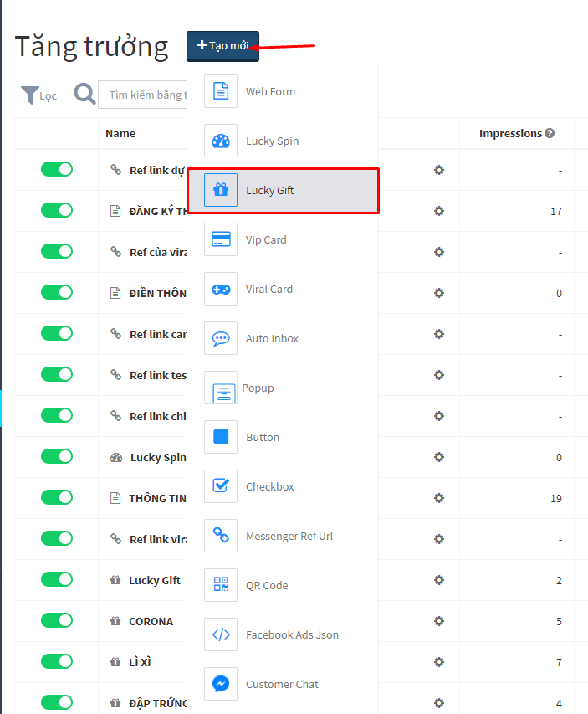Open the Ref link dự campaign
The height and width of the screenshot is (714, 588).
point(157,170)
